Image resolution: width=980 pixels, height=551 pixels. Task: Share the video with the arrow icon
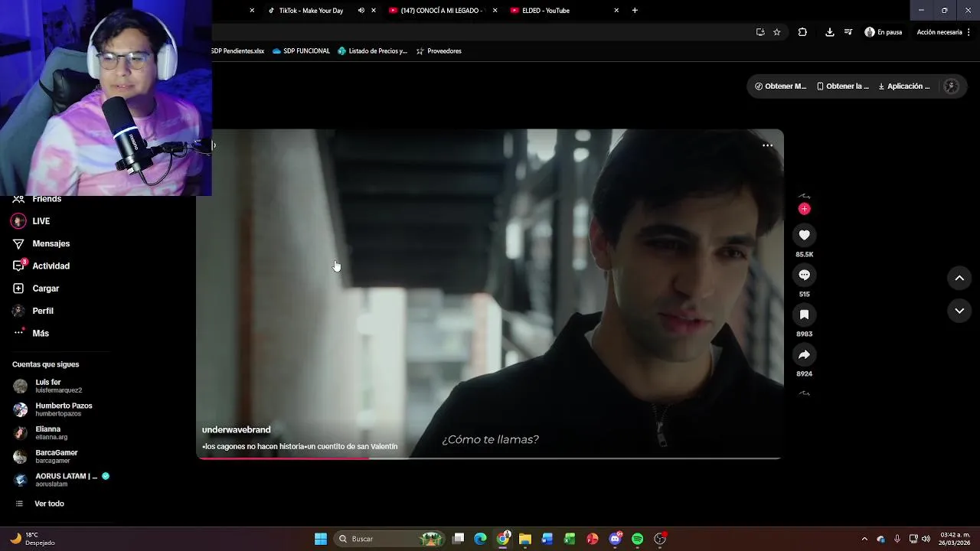point(804,355)
